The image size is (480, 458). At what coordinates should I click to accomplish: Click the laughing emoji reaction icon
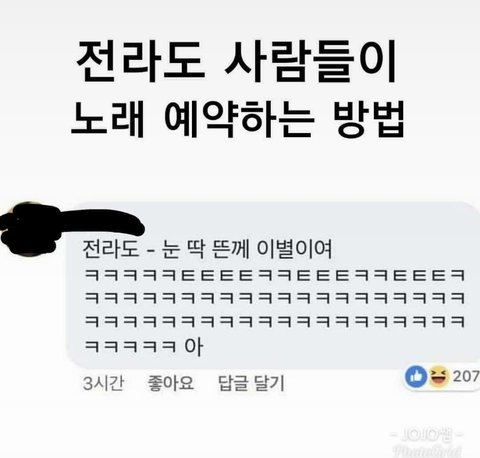(438, 377)
